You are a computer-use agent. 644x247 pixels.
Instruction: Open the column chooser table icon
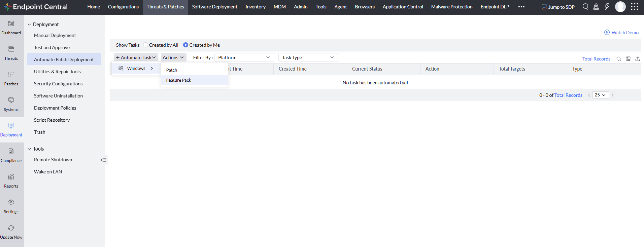[x=628, y=59]
